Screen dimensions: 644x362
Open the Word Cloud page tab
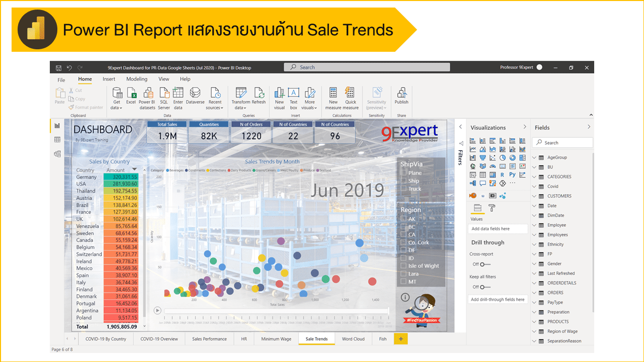click(x=353, y=339)
